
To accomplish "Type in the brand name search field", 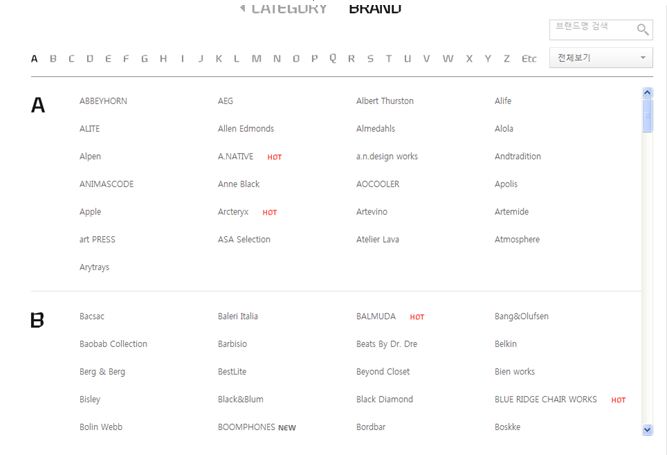I will coord(590,28).
